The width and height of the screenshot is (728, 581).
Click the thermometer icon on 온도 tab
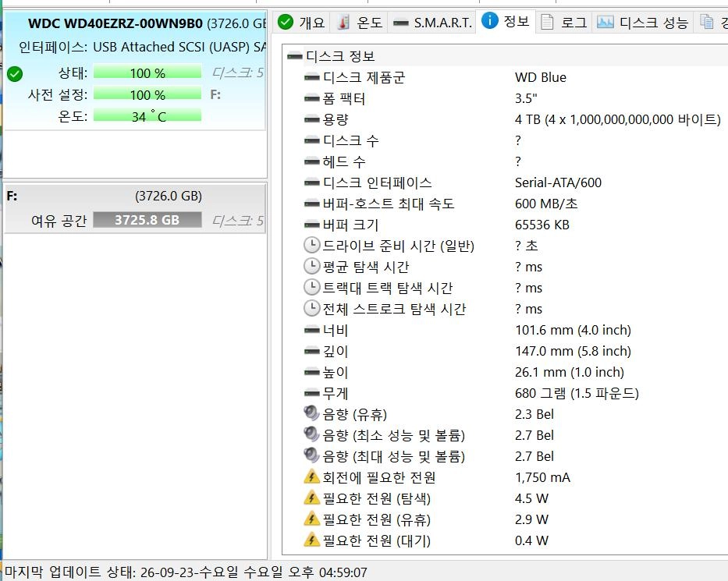click(x=343, y=23)
